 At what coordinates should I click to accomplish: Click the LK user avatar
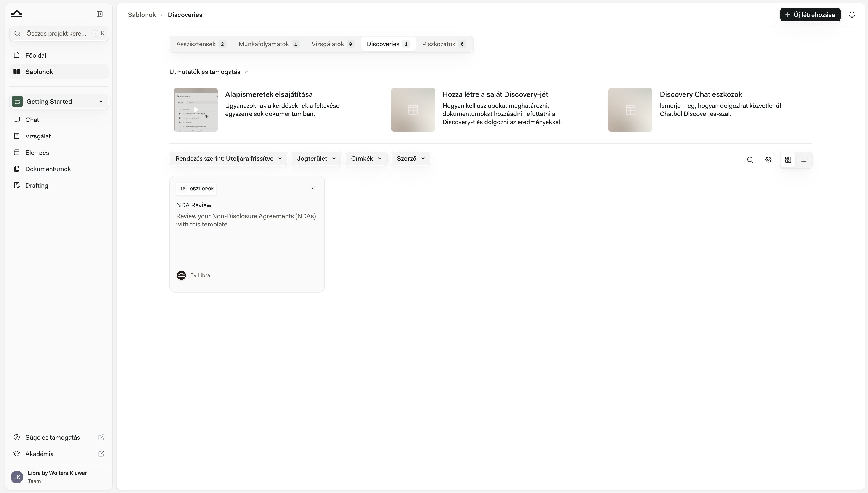click(x=17, y=477)
